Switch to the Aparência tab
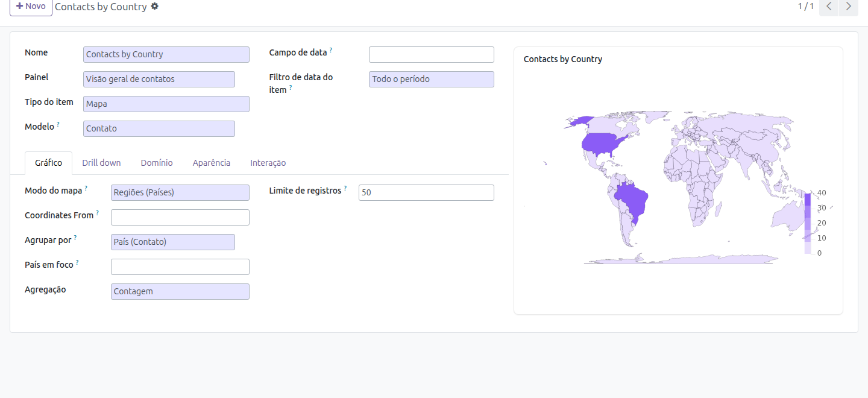Image resolution: width=868 pixels, height=398 pixels. click(212, 163)
